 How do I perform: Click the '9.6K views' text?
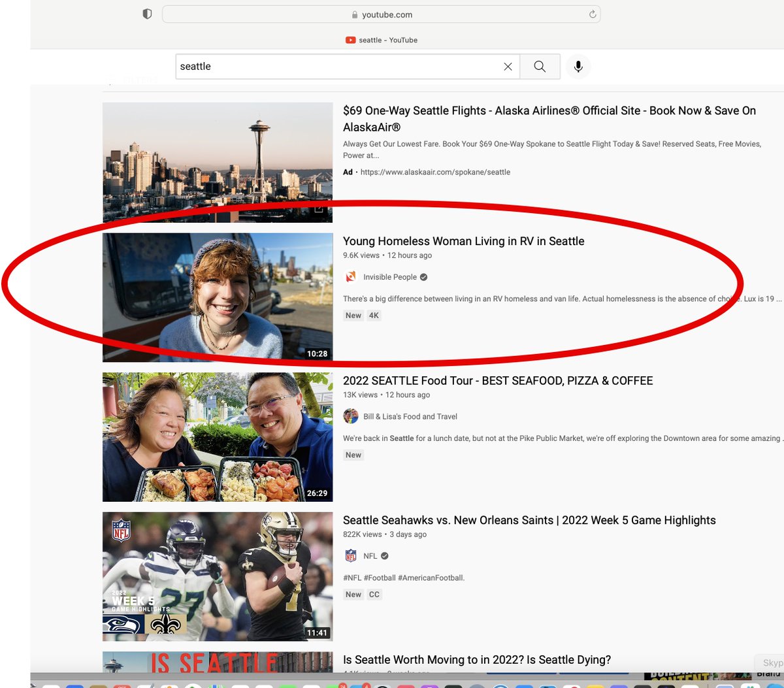pos(361,255)
